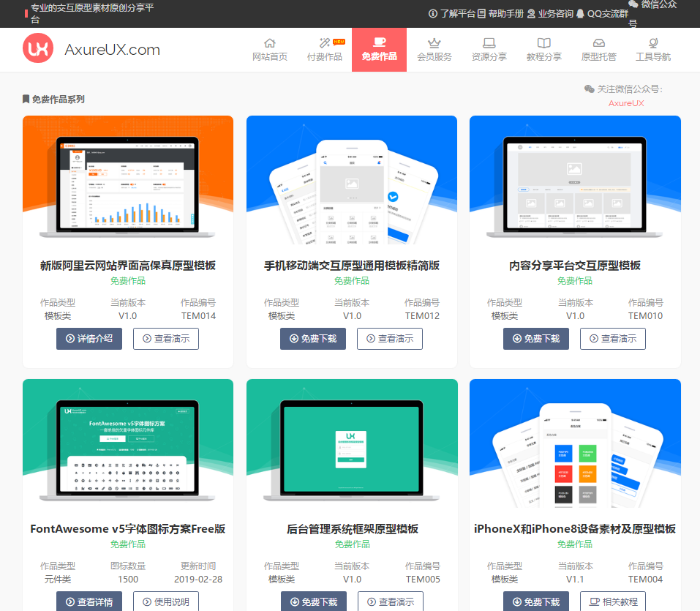Click V1.1 version text of TEM004

(x=575, y=580)
